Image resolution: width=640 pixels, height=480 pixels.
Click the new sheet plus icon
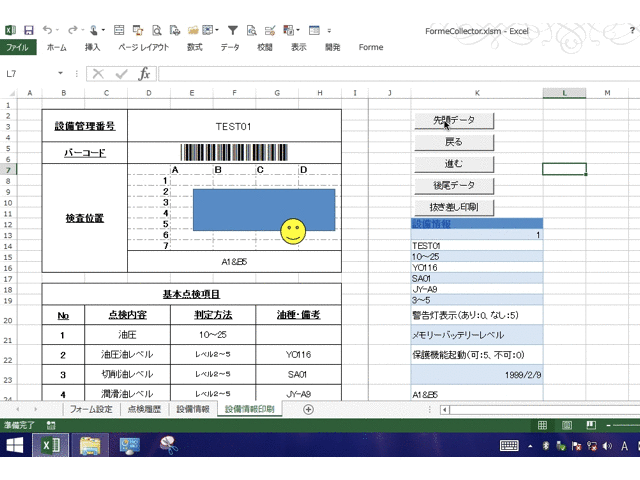[x=308, y=409]
